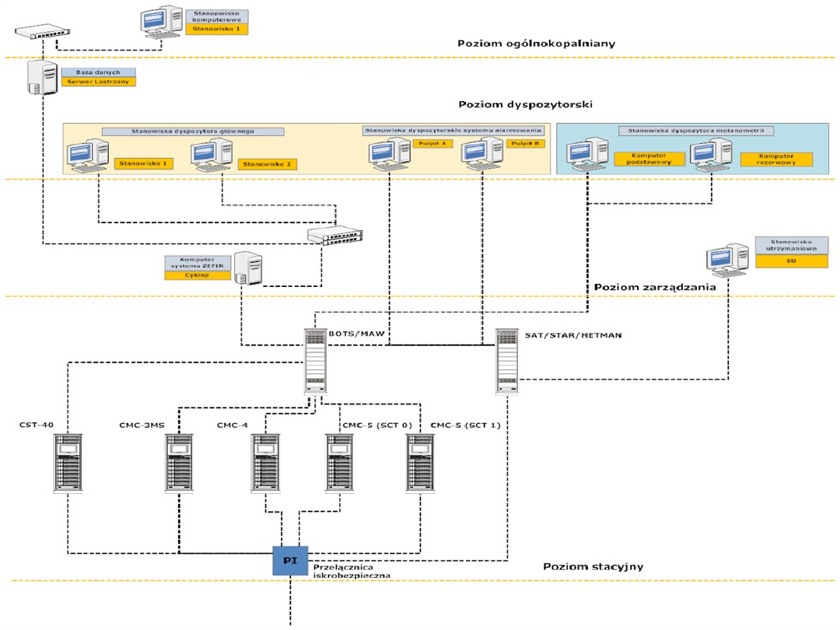This screenshot has width=840, height=630.
Task: Click the Komputer rezerwowy workstation icon
Action: (x=712, y=156)
